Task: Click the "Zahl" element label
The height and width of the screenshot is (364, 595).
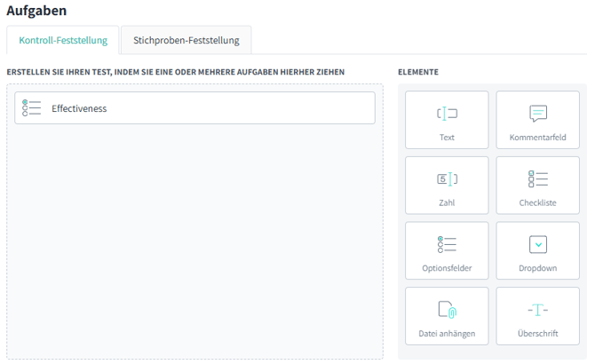Action: 447,203
